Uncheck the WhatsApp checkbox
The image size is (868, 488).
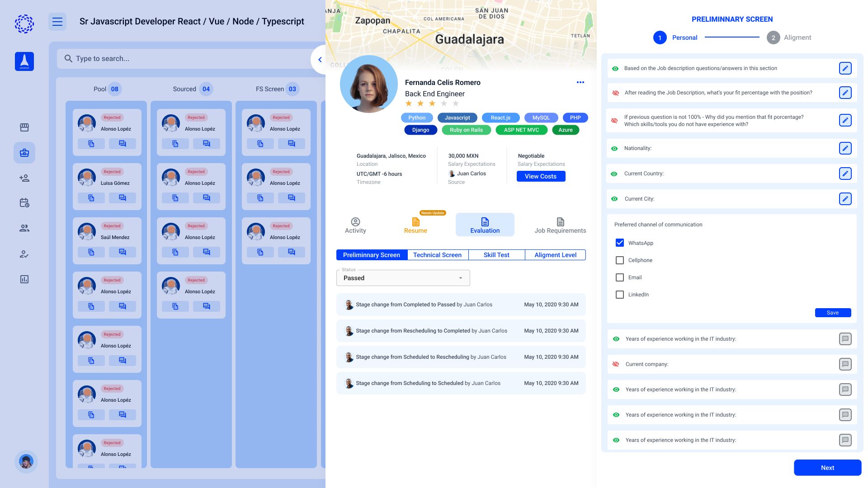tap(620, 243)
